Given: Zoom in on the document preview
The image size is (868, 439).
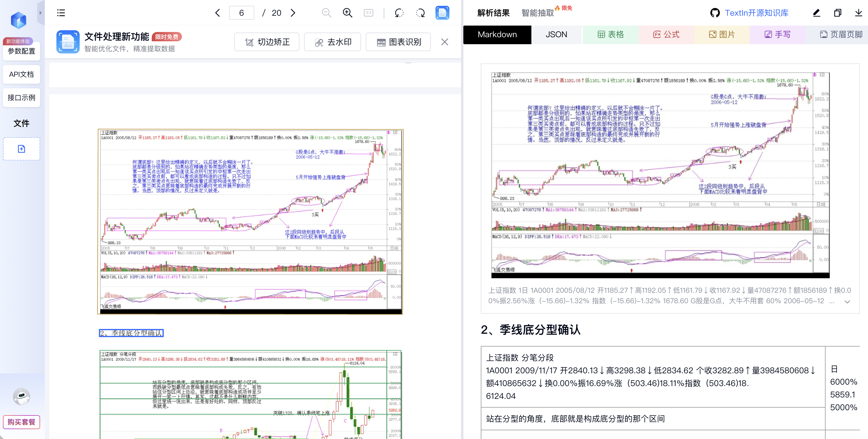Looking at the screenshot, I should coord(347,13).
